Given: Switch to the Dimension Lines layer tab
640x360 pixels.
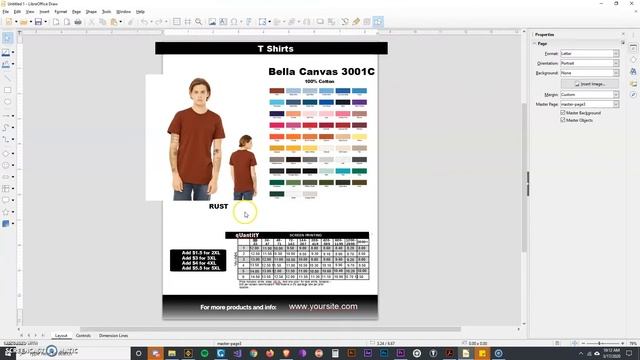Looking at the screenshot, I should (113, 336).
